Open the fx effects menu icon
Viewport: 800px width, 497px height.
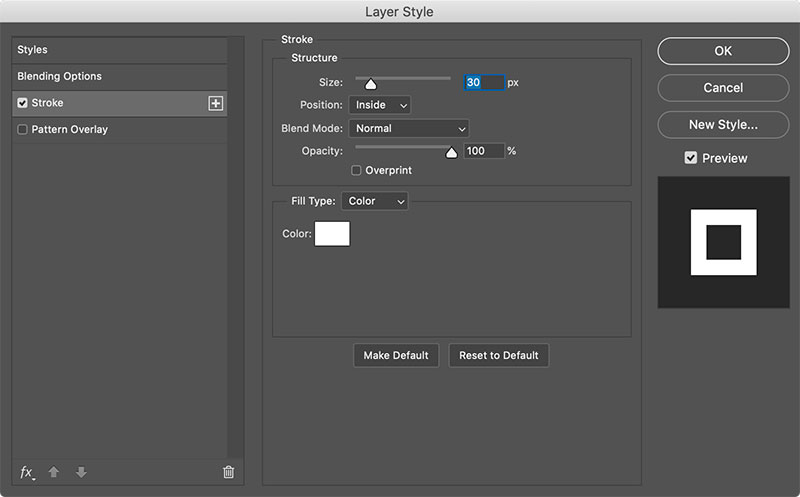pos(27,472)
